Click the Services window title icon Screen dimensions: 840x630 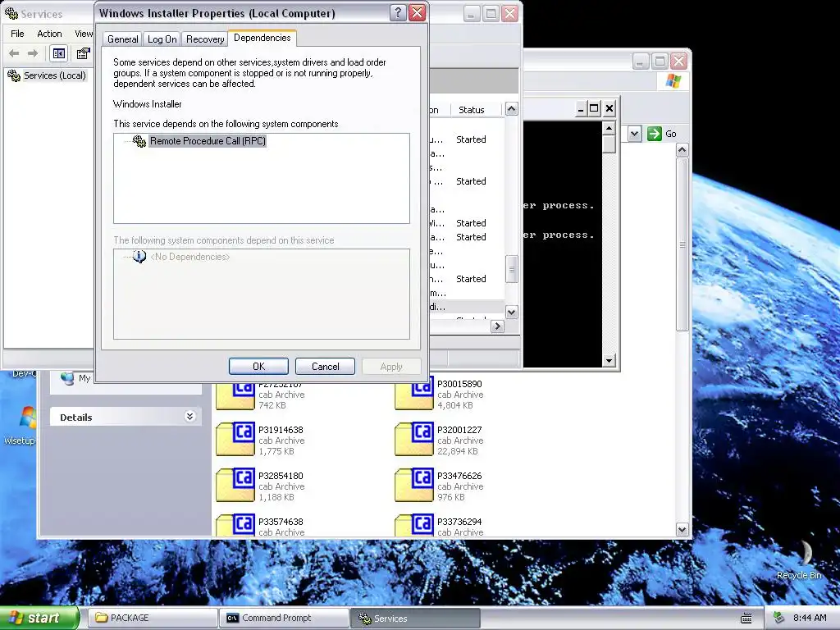tap(11, 13)
